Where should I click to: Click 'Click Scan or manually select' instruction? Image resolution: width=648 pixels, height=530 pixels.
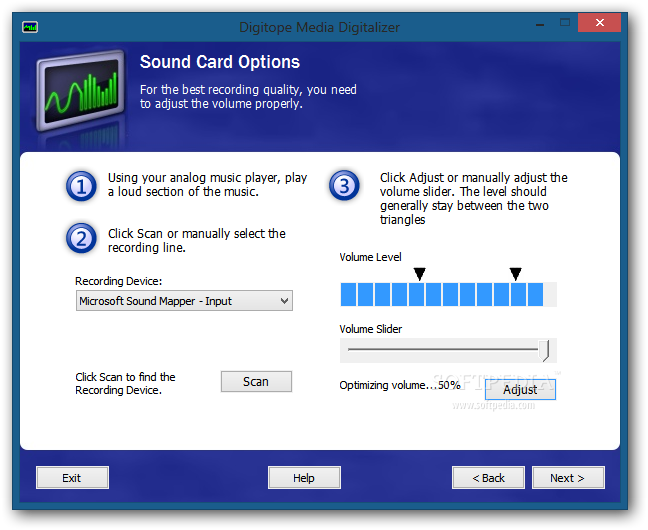point(197,241)
